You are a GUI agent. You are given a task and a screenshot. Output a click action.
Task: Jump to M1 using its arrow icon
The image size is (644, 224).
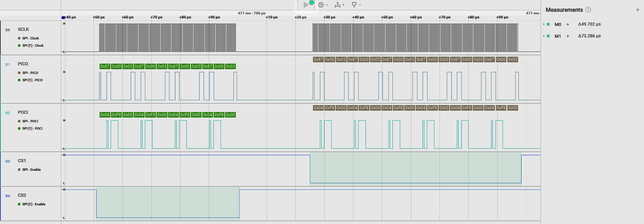click(x=567, y=36)
